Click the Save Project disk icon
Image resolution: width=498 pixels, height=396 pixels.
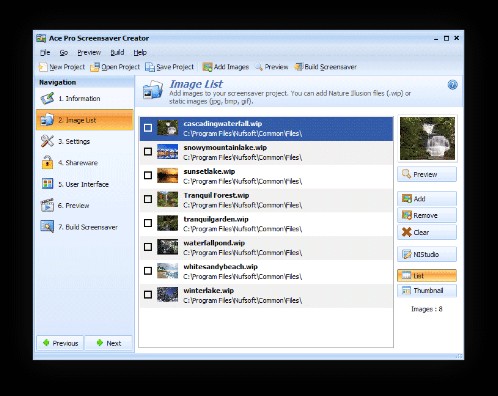click(x=150, y=67)
